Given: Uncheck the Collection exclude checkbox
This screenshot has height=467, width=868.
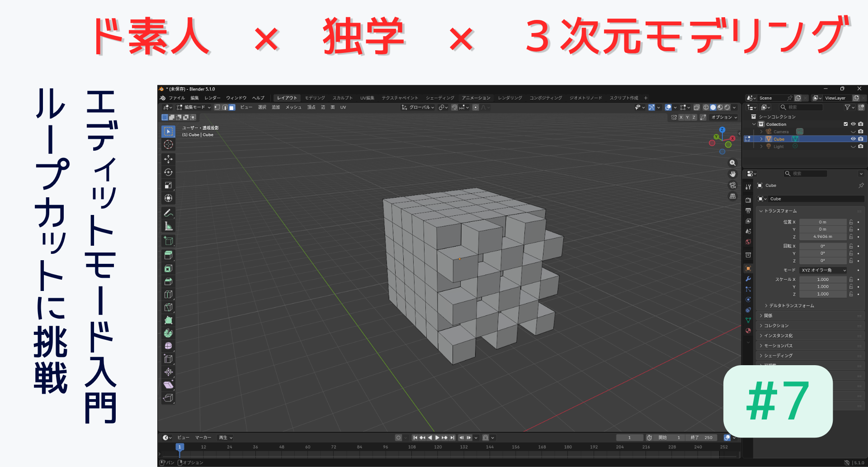Looking at the screenshot, I should (845, 124).
